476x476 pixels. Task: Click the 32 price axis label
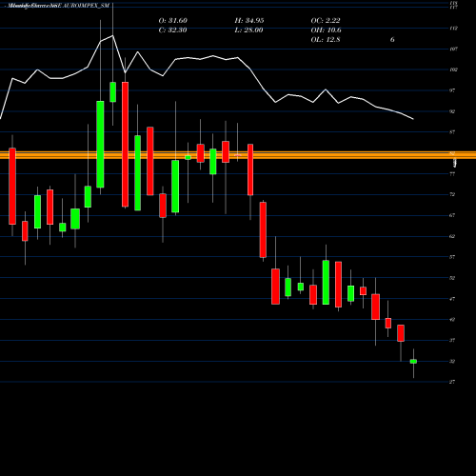(452, 361)
